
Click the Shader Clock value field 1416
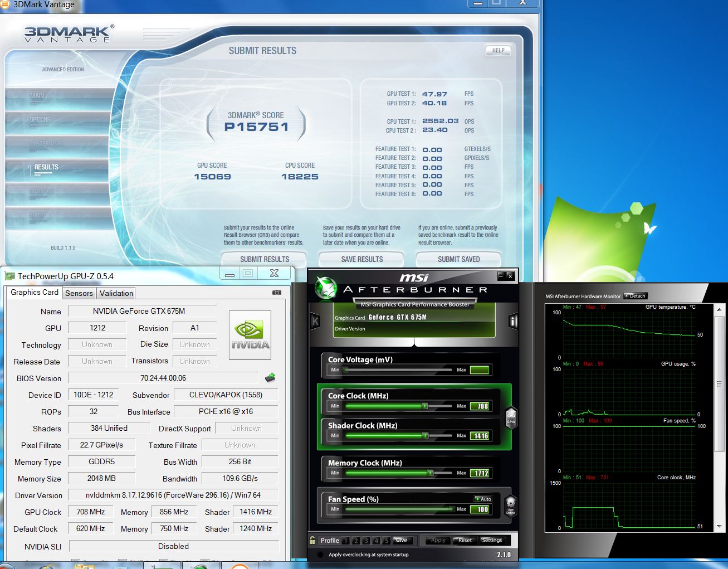(480, 436)
